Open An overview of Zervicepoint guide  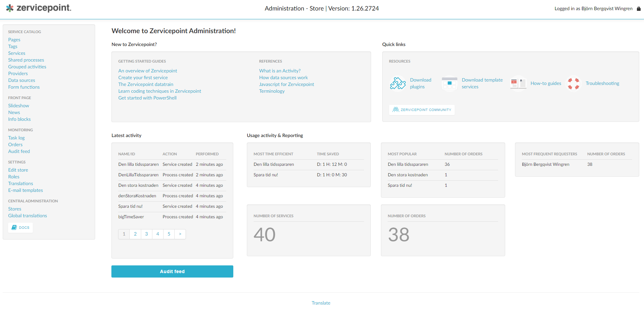point(148,71)
